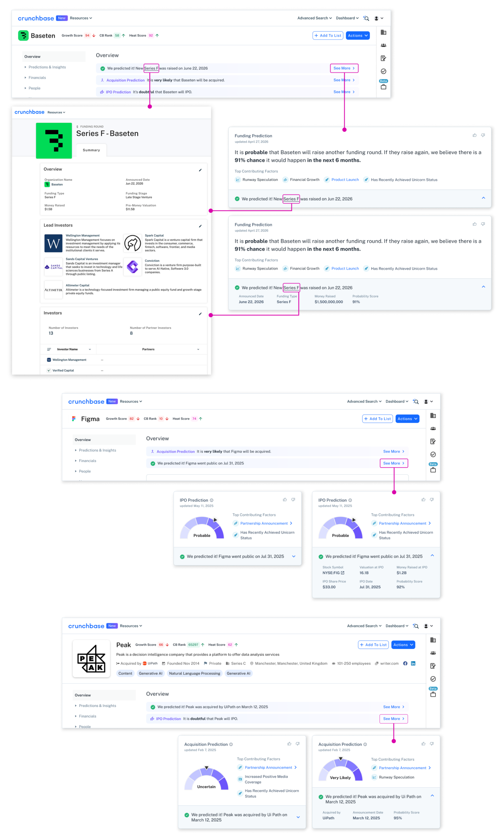Click the LinkedIn icon on the Peak profile
504x839 pixels.
click(x=413, y=663)
